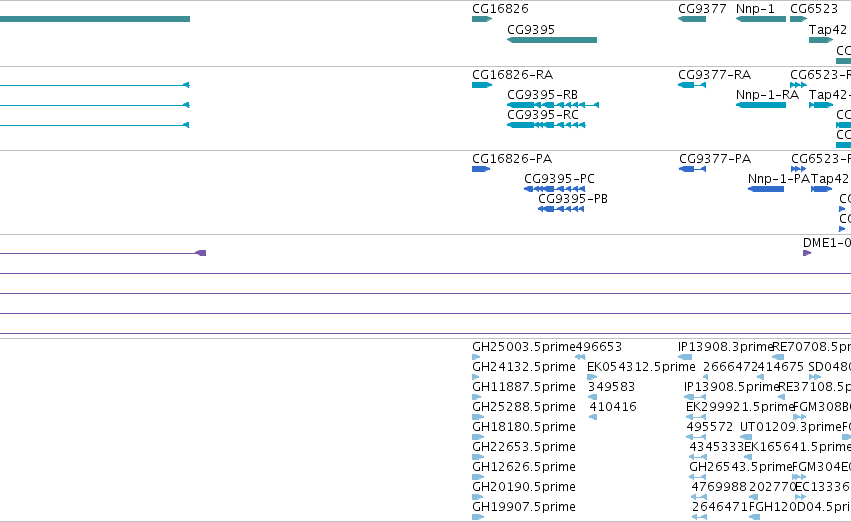
Task: Select transcript CG16826-RA label
Action: pyautogui.click(x=512, y=75)
